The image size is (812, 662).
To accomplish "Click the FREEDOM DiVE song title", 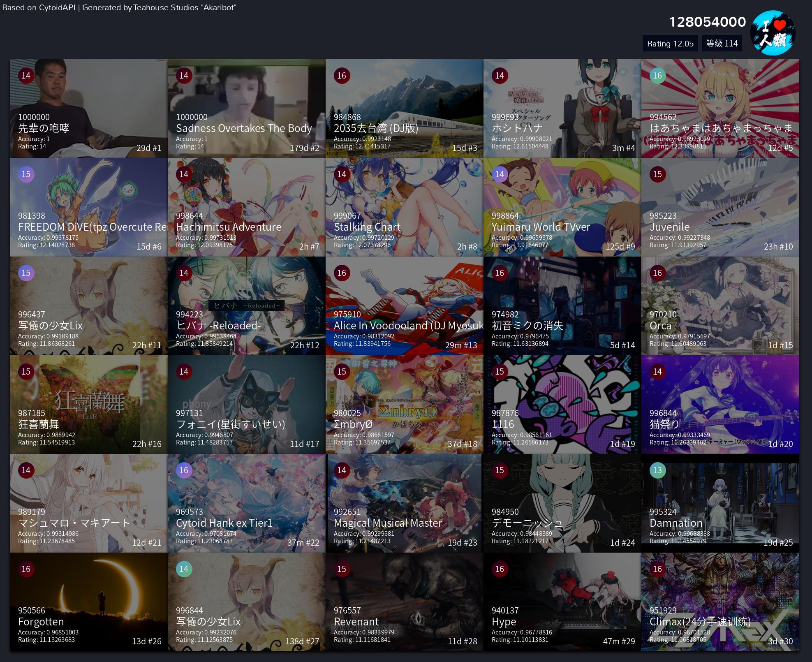I will [x=93, y=227].
